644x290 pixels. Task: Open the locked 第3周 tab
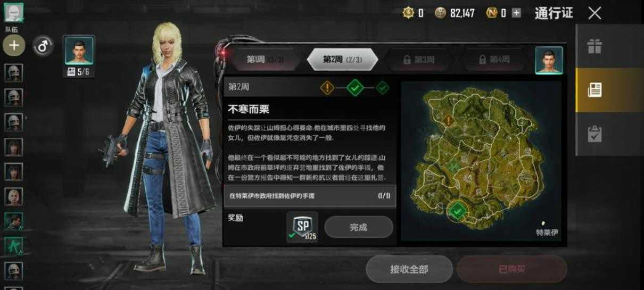(418, 60)
